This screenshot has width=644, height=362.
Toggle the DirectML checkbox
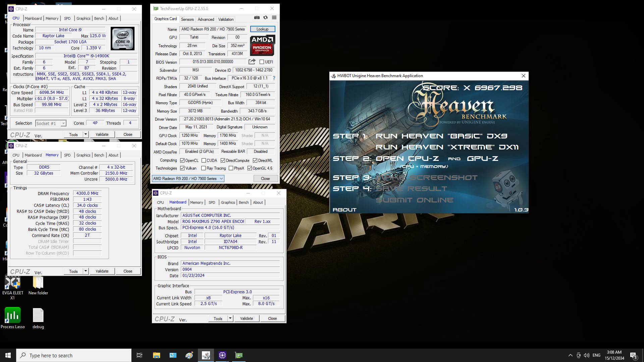255,161
